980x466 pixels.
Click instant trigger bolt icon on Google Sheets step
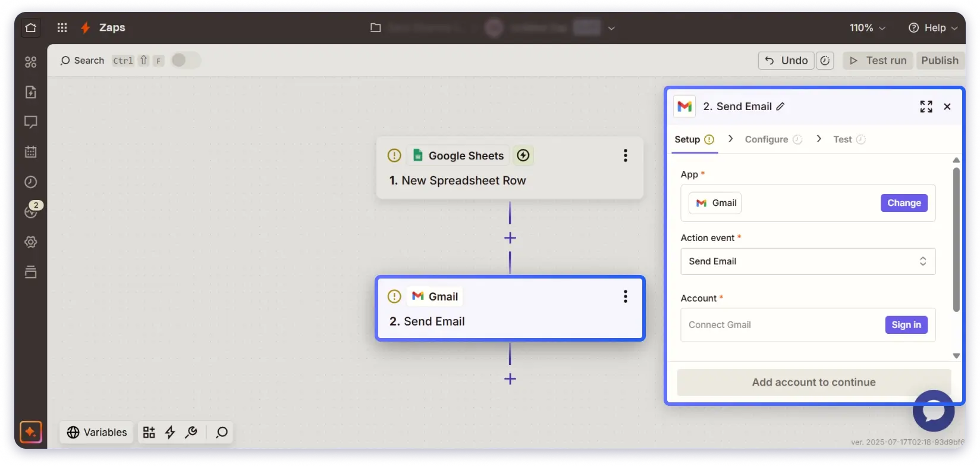(x=523, y=155)
